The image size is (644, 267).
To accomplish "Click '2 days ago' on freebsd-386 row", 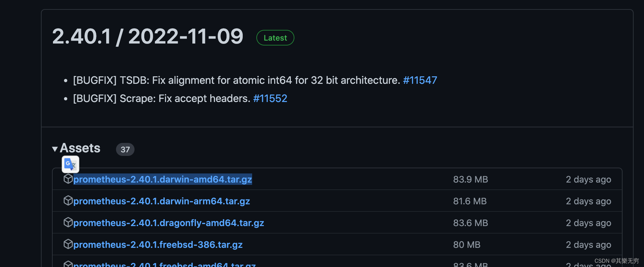I will (588, 245).
